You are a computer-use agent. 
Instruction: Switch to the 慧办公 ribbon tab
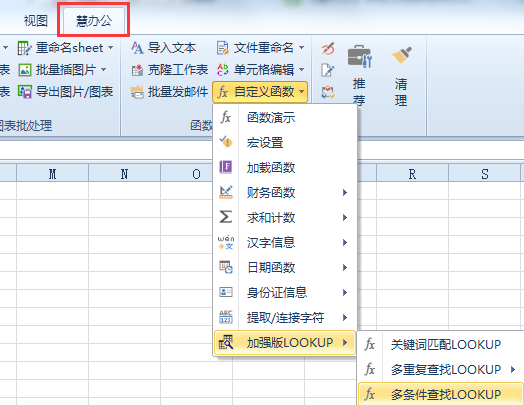[94, 21]
